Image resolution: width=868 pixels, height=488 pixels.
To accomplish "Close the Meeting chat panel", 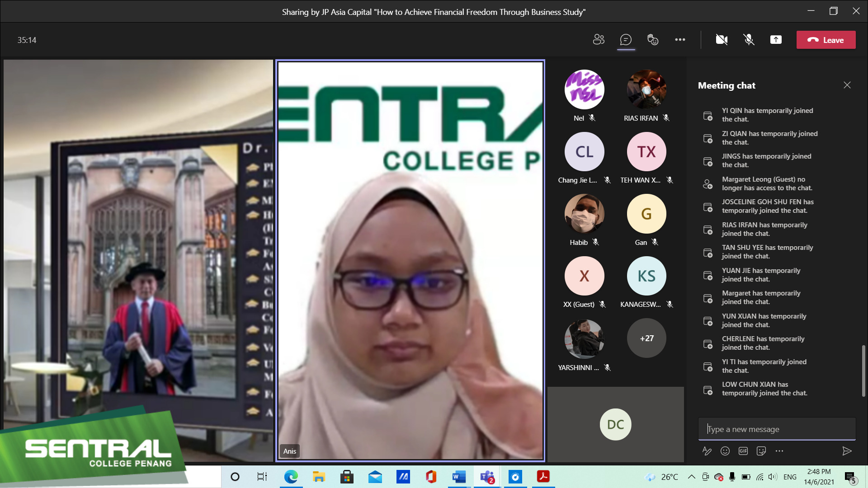I will point(847,85).
